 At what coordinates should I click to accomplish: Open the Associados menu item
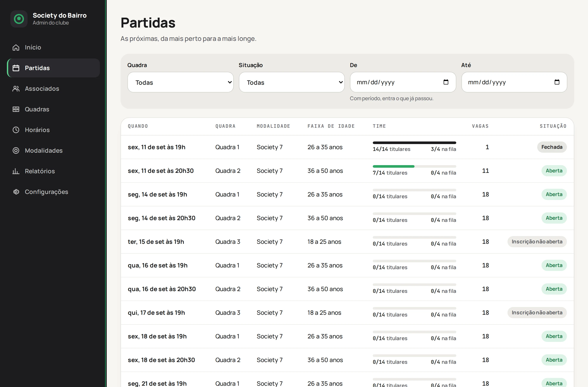53,89
